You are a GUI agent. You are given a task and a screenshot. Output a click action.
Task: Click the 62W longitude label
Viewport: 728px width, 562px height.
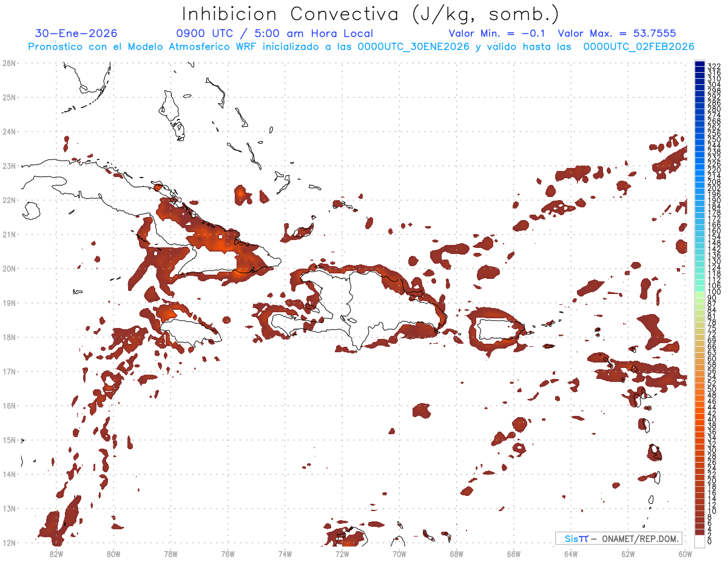pos(628,554)
